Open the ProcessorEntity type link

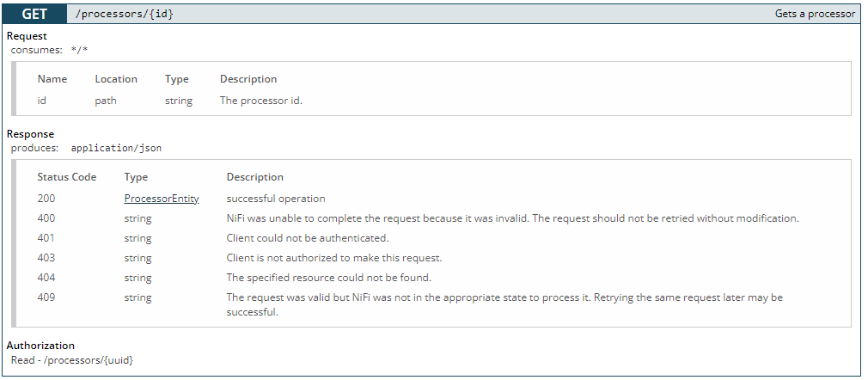pyautogui.click(x=162, y=199)
